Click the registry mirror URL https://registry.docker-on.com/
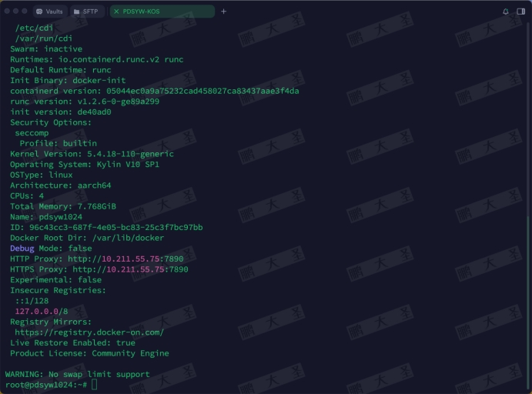 click(89, 332)
